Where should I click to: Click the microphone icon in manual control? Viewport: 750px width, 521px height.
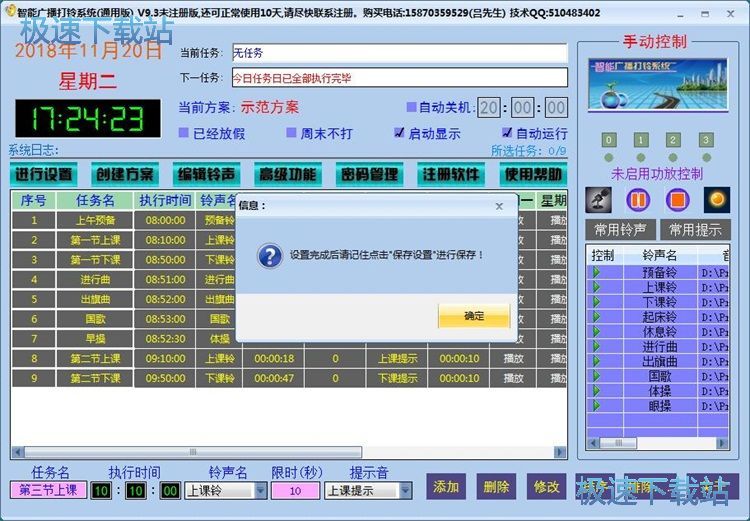click(x=599, y=199)
